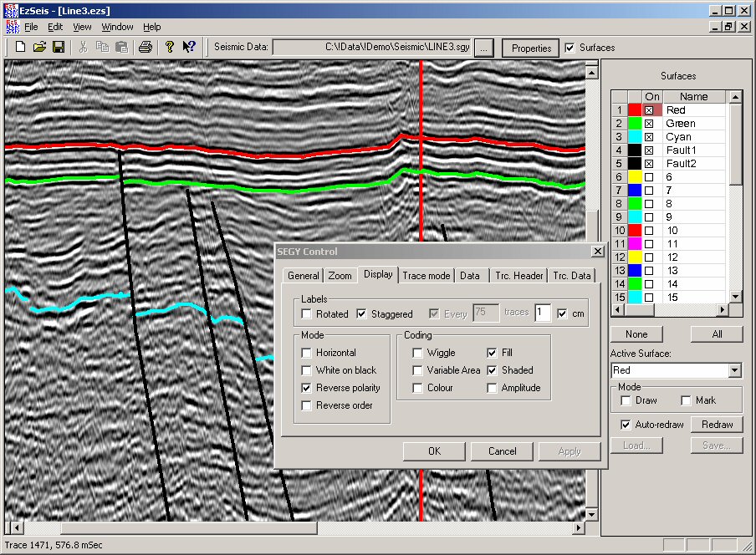The image size is (756, 555).
Task: Close the SEGY Control dialog
Action: pos(597,251)
